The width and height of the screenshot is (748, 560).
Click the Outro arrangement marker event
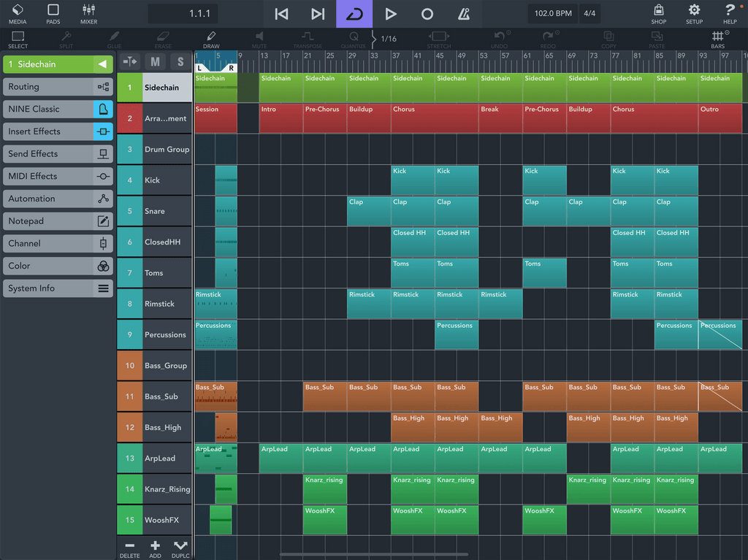[x=720, y=118]
